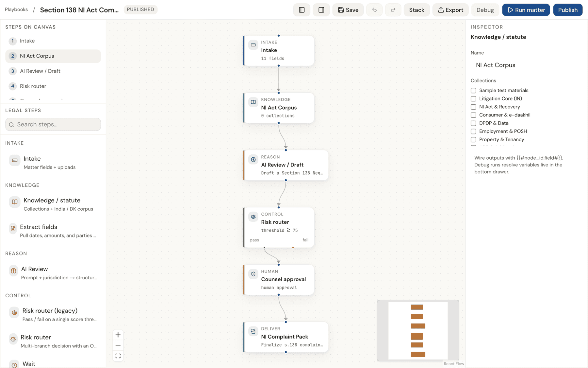Screen dimensions: 588x368
Task: Click the Counsel approval node shield icon
Action: [x=253, y=274]
